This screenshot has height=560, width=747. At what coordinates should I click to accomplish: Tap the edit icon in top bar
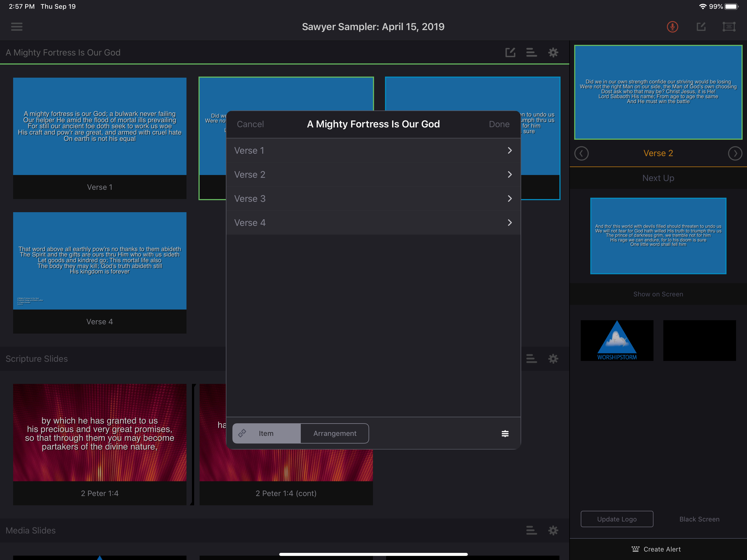(701, 26)
